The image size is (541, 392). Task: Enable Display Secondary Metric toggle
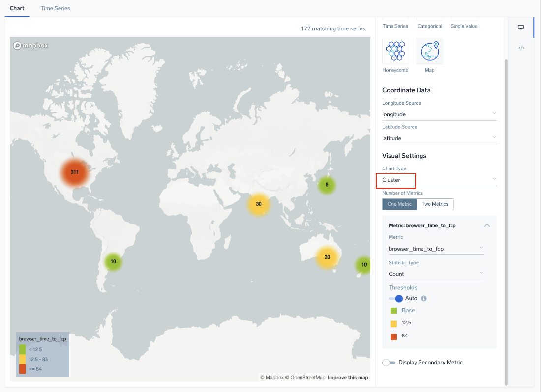[x=389, y=363]
